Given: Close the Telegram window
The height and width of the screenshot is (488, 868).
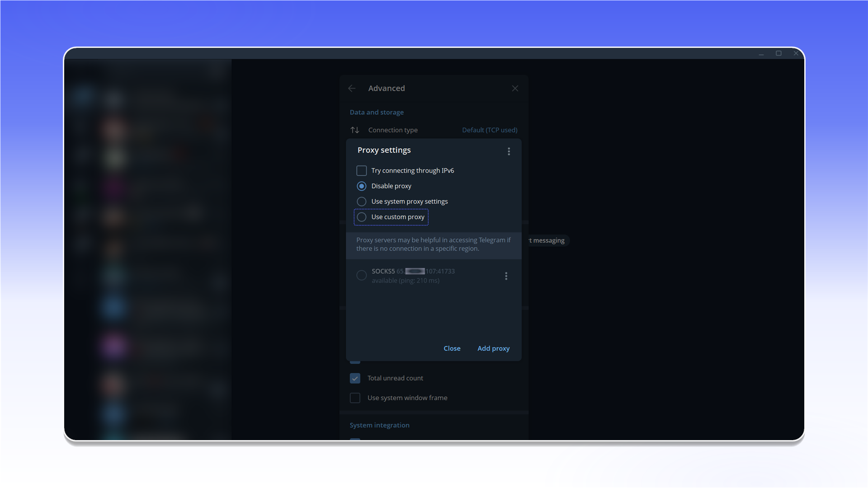Looking at the screenshot, I should pos(796,53).
